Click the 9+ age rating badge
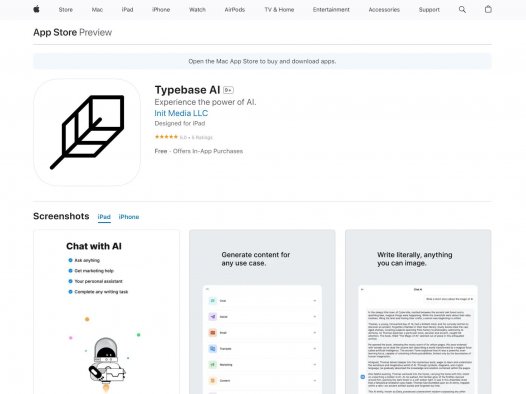This screenshot has height=394, width=526. click(x=228, y=90)
